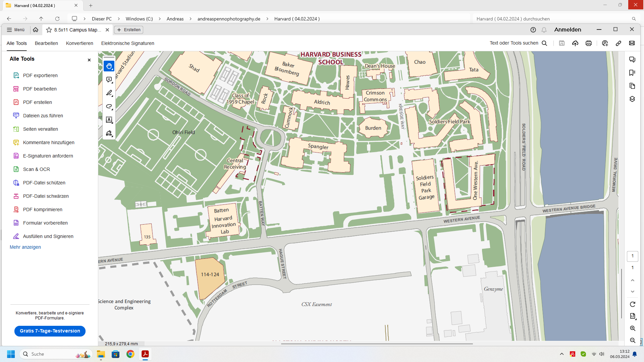Screen dimensions: 644x362
Task: Zoom in on the map
Action: pos(633,328)
